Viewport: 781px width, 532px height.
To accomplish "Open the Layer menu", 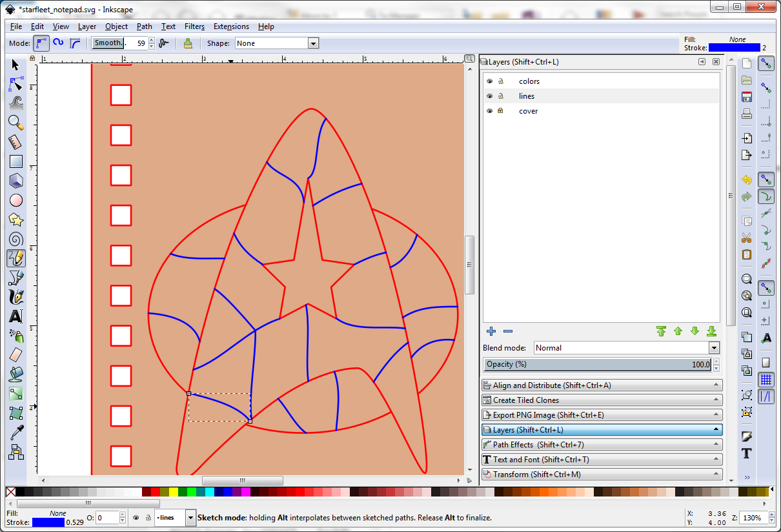I will tap(87, 26).
